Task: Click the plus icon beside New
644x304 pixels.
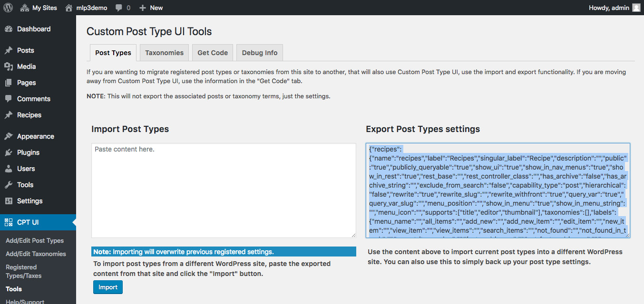Action: pos(142,8)
